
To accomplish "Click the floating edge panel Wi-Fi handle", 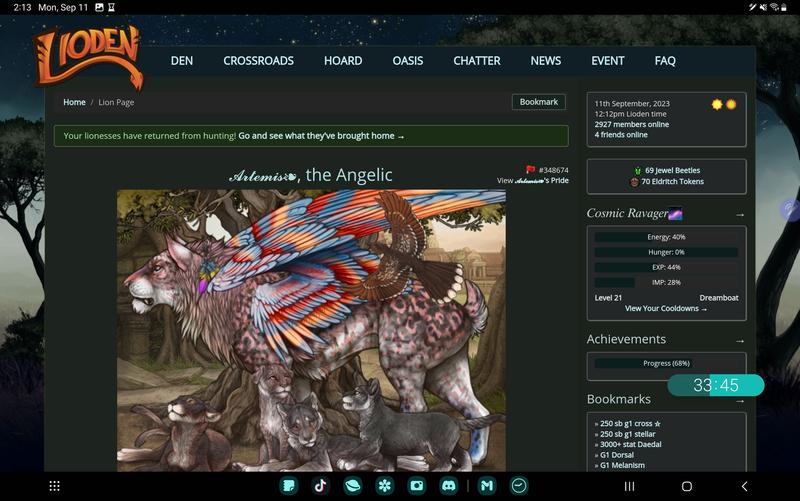I will tap(790, 209).
